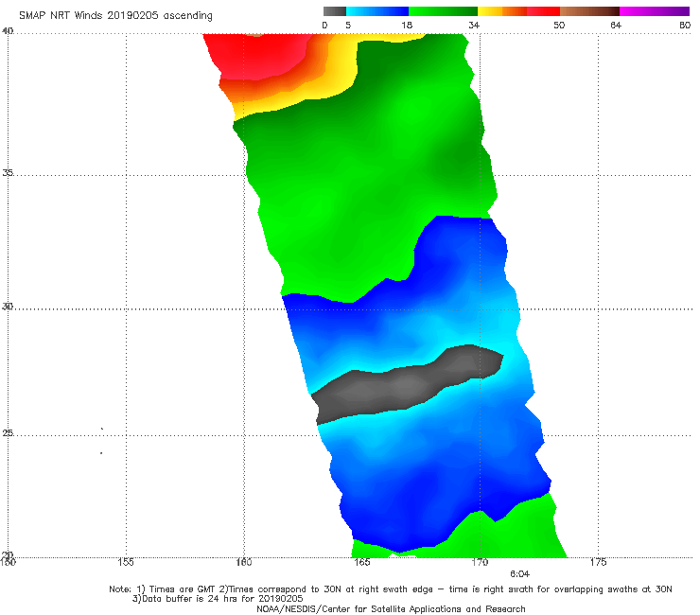Click the latitude label 40

[x=8, y=31]
